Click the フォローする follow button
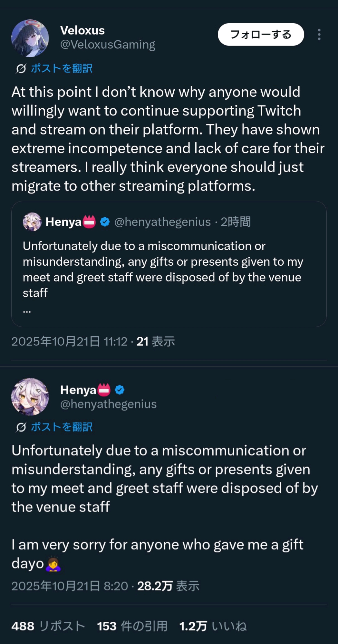The image size is (338, 644). coord(261,35)
